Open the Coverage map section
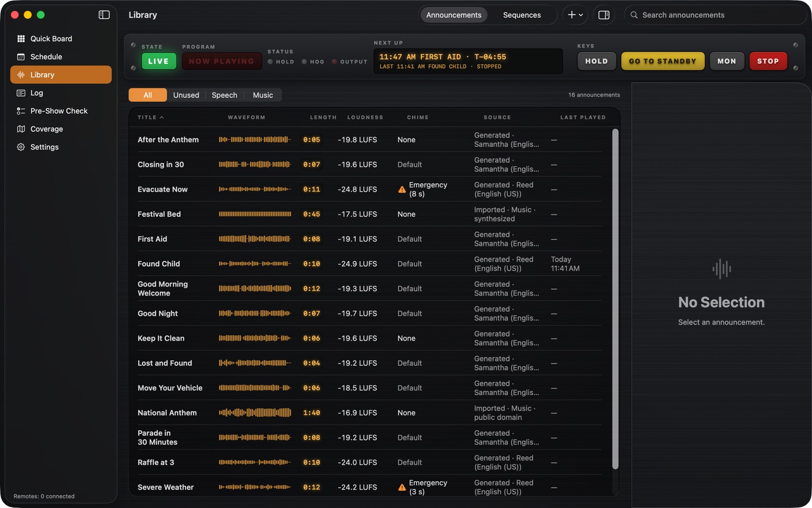This screenshot has width=812, height=508. tap(61, 129)
